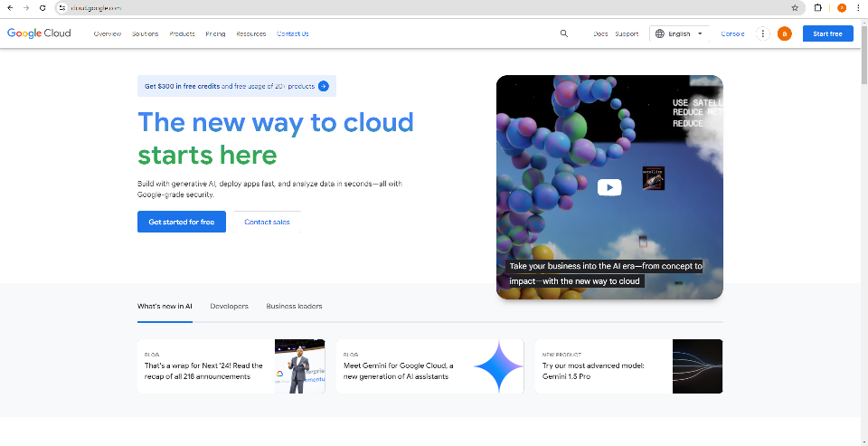Click the arrow icon in free credits banner

point(324,86)
